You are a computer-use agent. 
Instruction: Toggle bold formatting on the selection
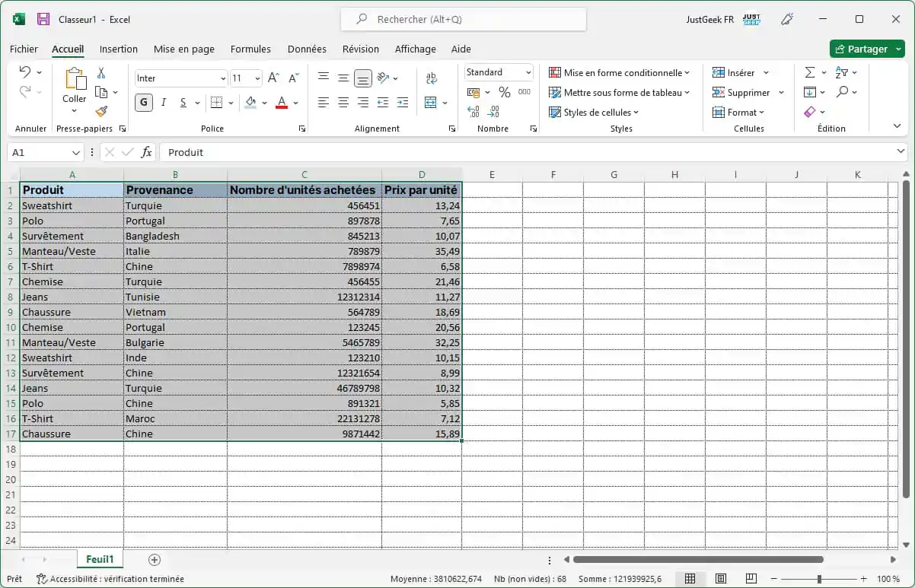tap(143, 102)
